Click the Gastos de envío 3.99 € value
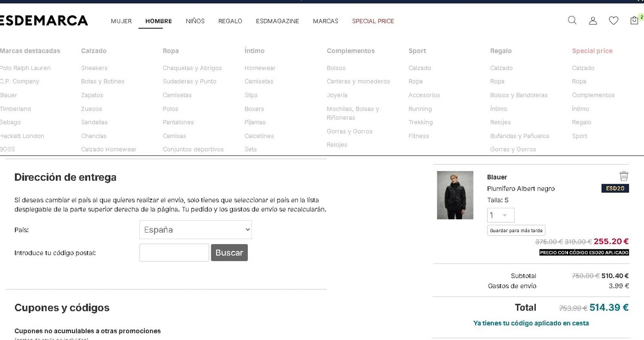 click(619, 286)
